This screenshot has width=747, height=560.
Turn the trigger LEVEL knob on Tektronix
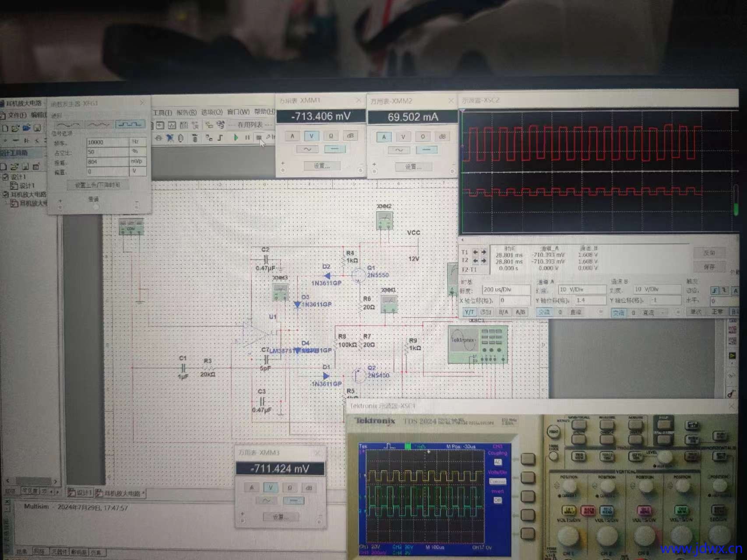tap(665, 457)
